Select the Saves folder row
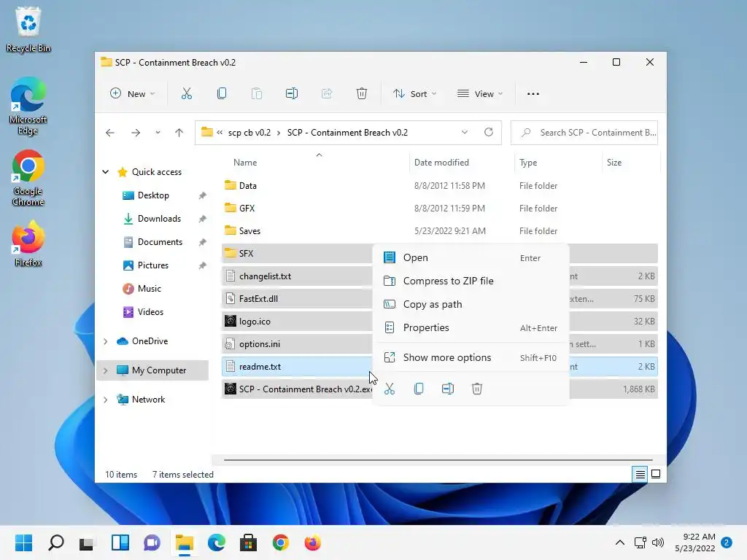747x560 pixels. click(x=440, y=231)
